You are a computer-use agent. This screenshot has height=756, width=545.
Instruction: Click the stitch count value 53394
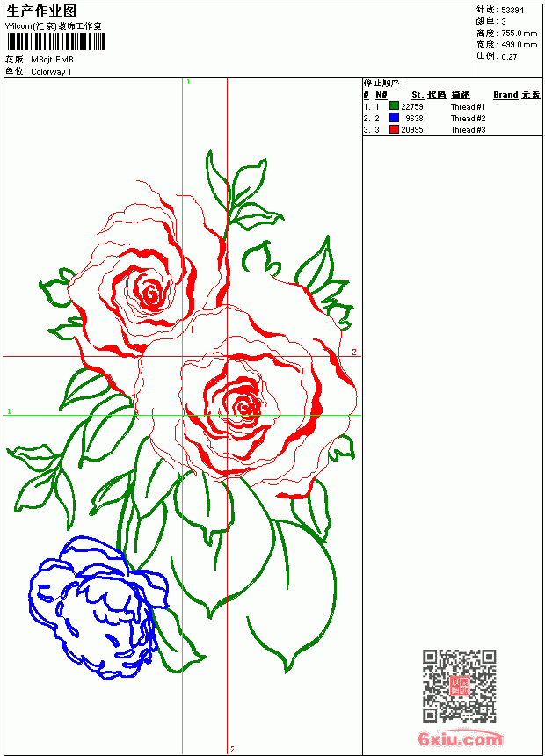512,11
